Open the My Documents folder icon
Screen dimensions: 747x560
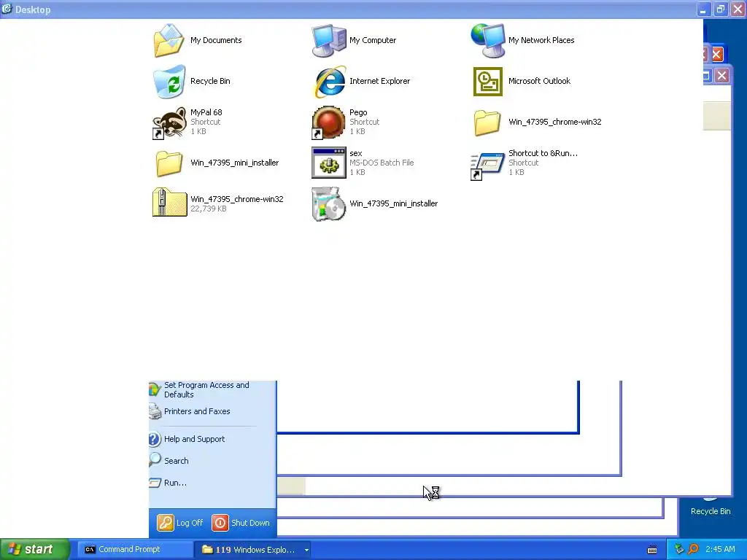tap(169, 41)
